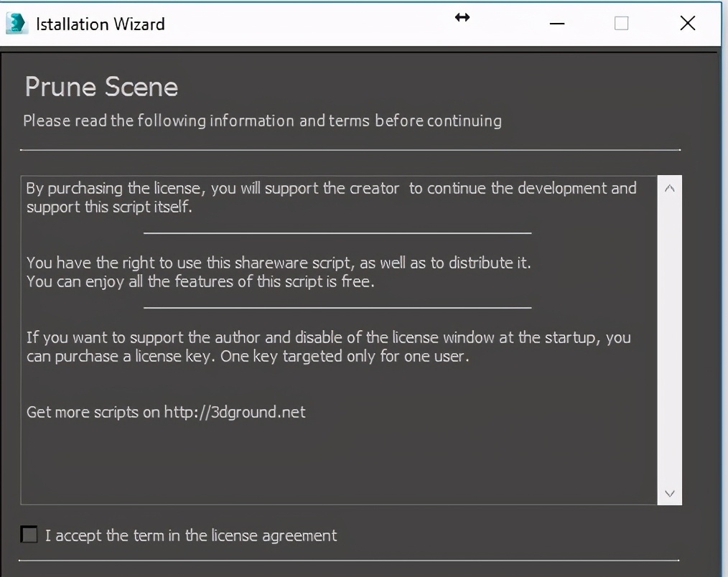Click the http://3dground.net text

point(235,412)
